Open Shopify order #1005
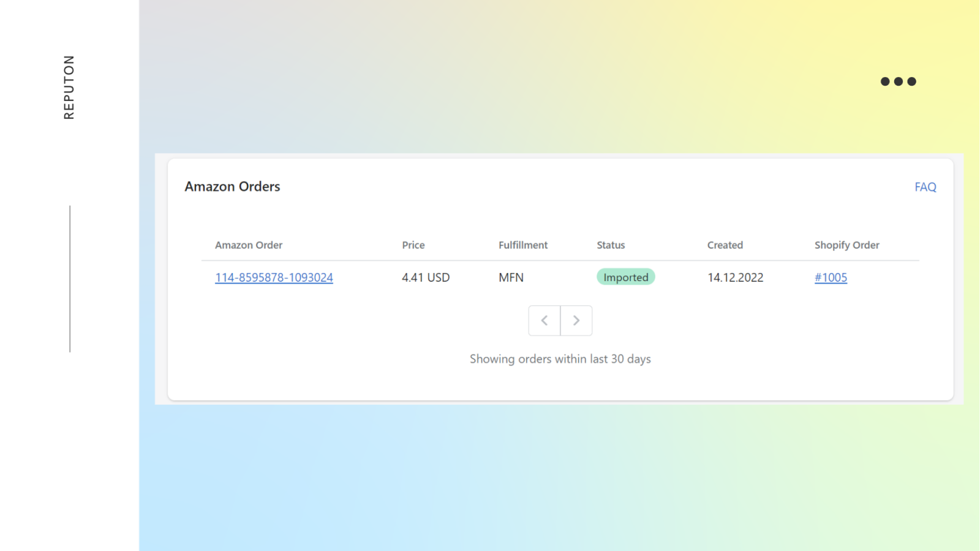Screen dimensions: 980x551 click(x=831, y=277)
